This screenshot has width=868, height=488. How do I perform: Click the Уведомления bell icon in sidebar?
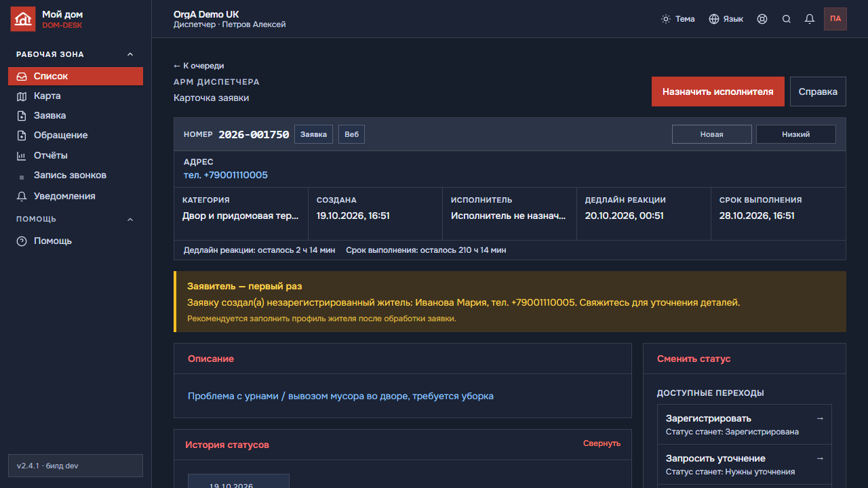pyautogui.click(x=22, y=197)
